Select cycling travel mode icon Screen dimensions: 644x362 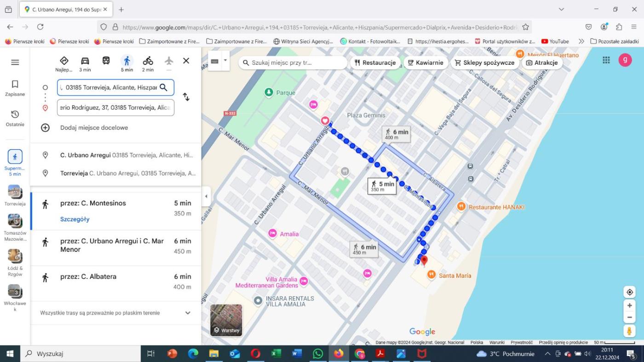coord(148,61)
